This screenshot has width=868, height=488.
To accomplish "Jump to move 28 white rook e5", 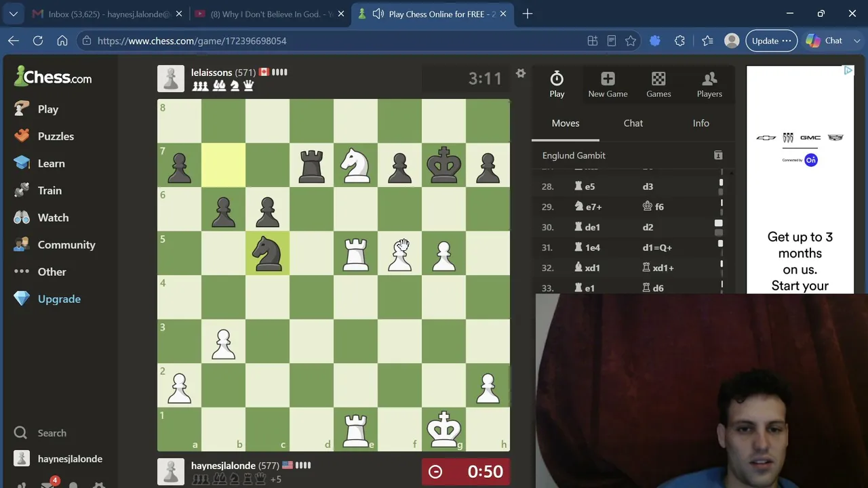I will coord(585,186).
